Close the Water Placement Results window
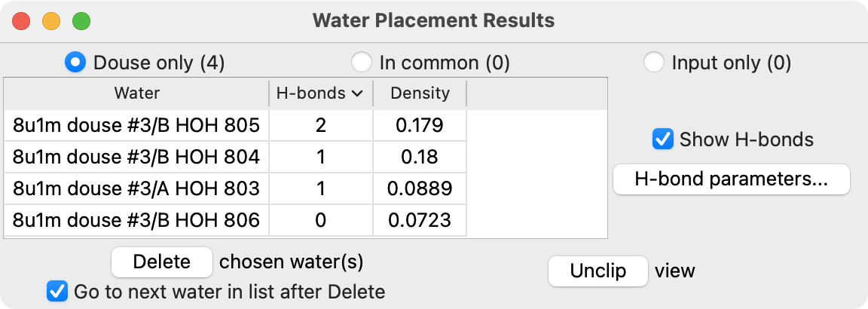The image size is (868, 309). [x=21, y=20]
